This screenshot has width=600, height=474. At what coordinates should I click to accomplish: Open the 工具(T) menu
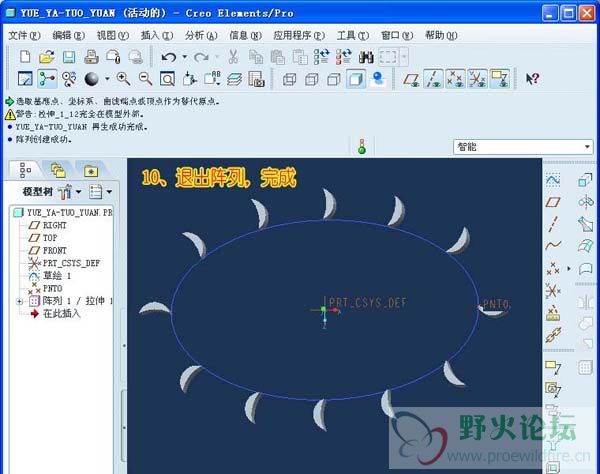tap(353, 36)
